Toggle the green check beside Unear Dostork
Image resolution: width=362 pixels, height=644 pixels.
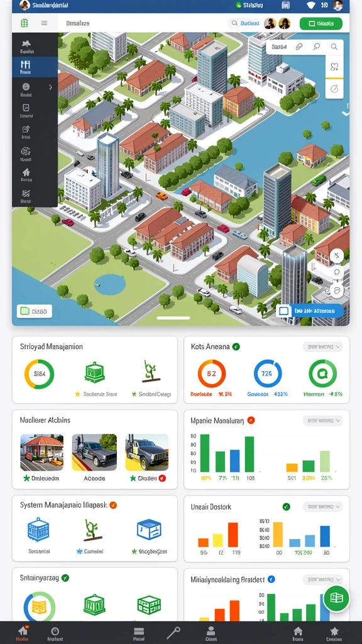(287, 507)
